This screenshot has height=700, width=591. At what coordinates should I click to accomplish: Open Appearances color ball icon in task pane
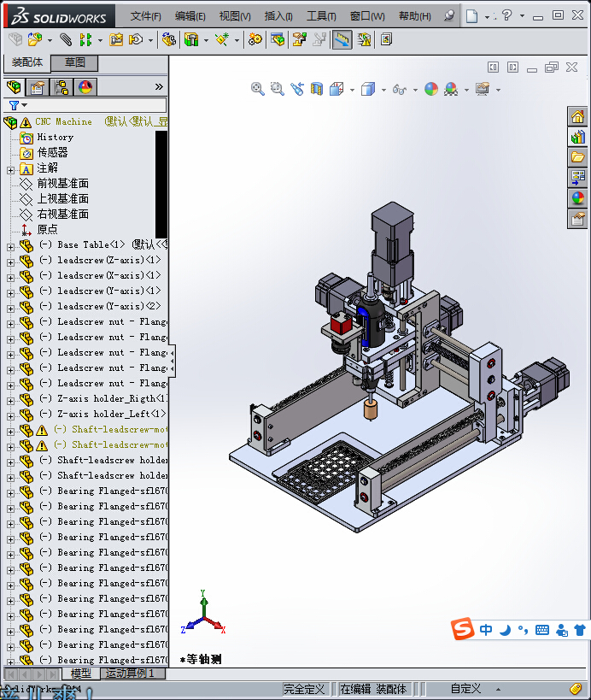(577, 198)
